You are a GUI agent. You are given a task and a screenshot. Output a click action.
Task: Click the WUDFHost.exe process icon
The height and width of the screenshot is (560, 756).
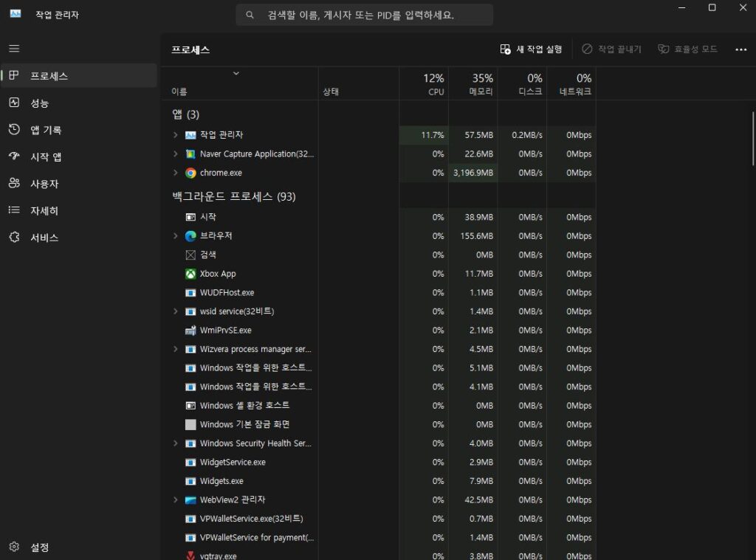(190, 293)
